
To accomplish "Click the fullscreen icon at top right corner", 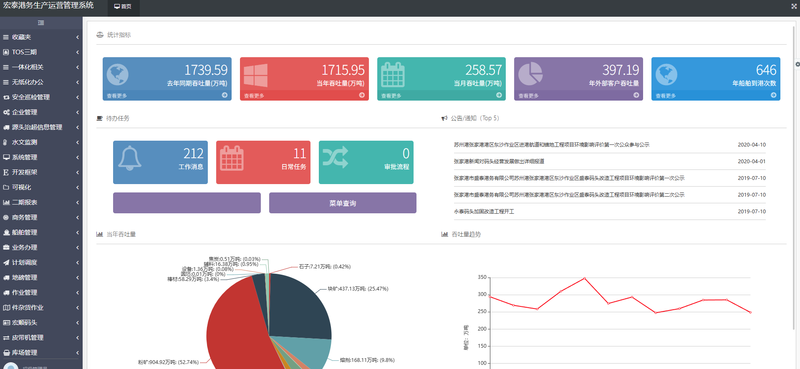I will coord(793,6).
